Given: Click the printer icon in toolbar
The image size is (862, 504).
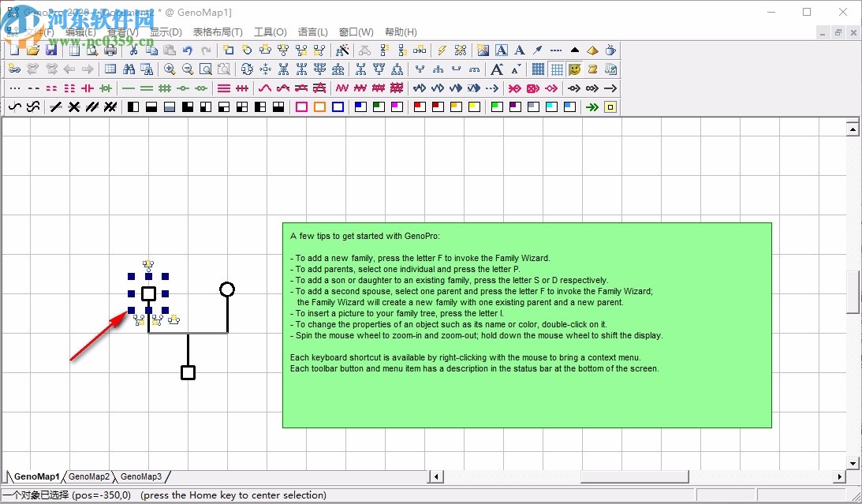Looking at the screenshot, I should tap(110, 50).
